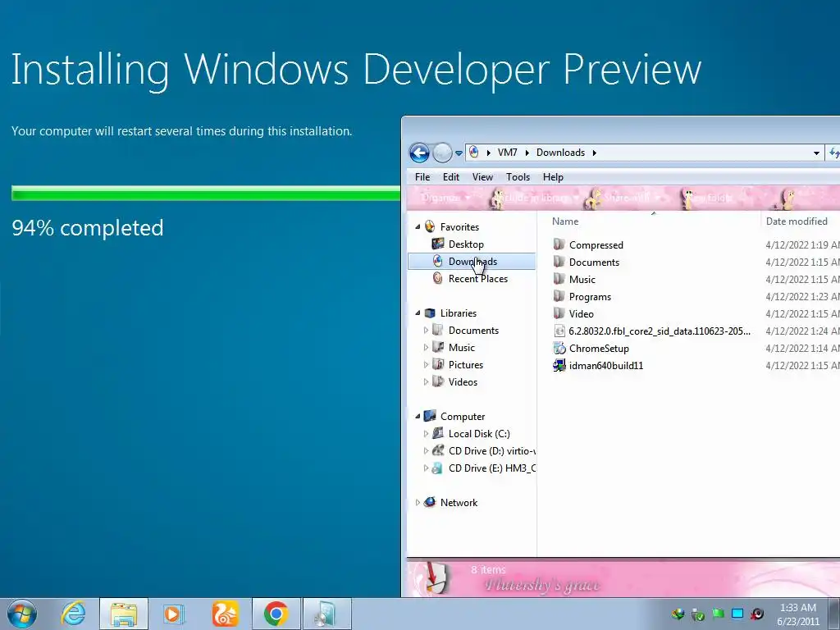Click the Network globe icon

click(430, 502)
